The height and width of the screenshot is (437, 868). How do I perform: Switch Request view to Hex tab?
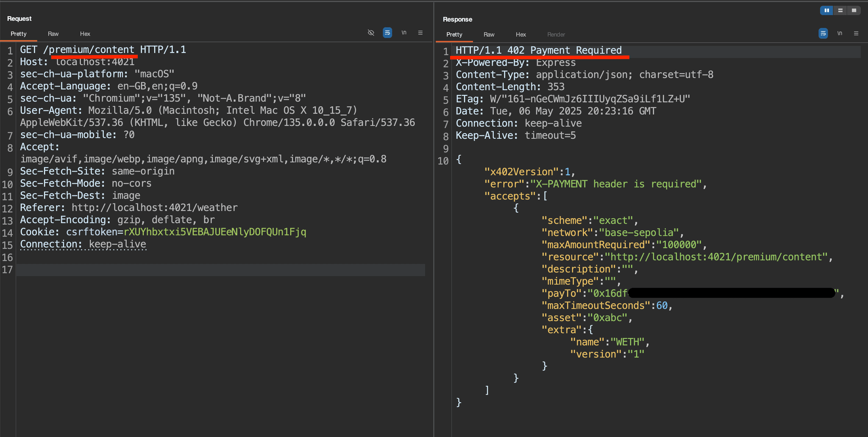tap(85, 34)
